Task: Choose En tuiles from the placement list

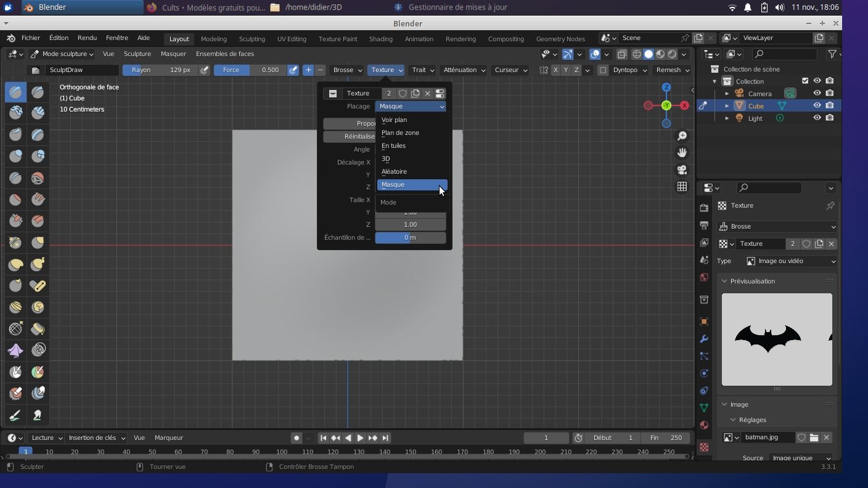Action: 393,146
